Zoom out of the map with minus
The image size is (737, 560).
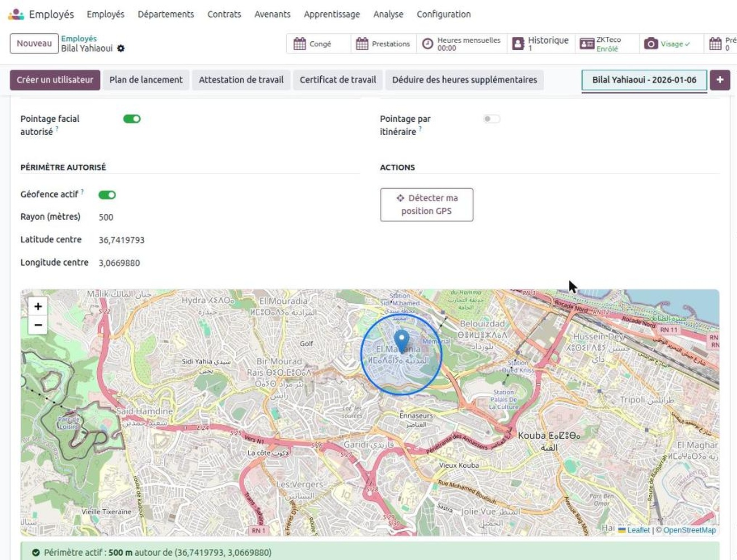pyautogui.click(x=38, y=325)
